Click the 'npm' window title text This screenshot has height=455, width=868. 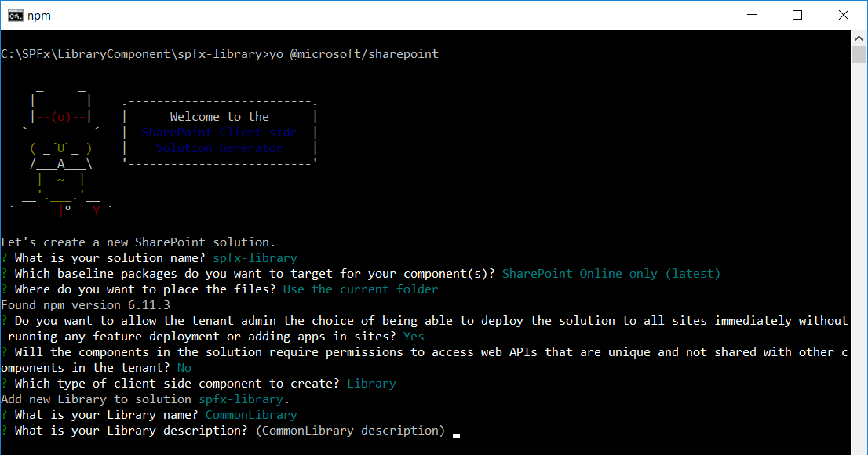tap(37, 15)
